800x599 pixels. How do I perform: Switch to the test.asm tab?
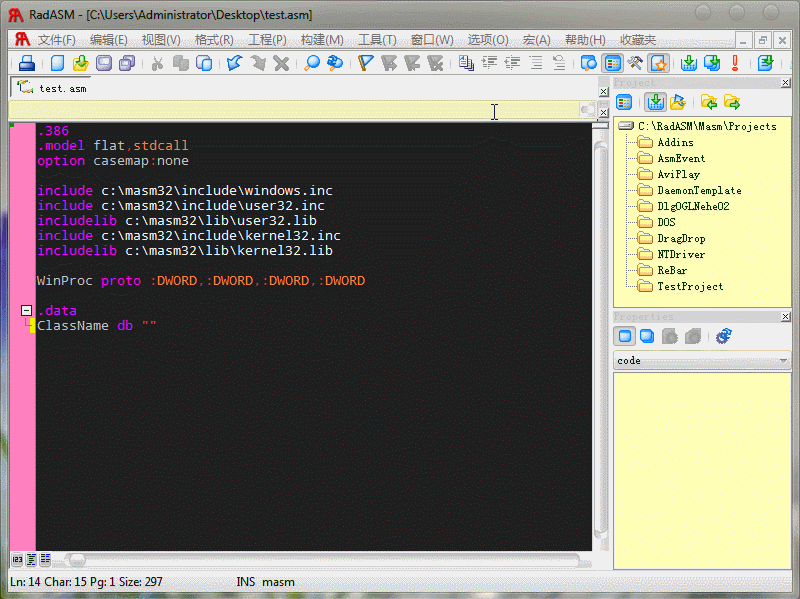[x=51, y=88]
